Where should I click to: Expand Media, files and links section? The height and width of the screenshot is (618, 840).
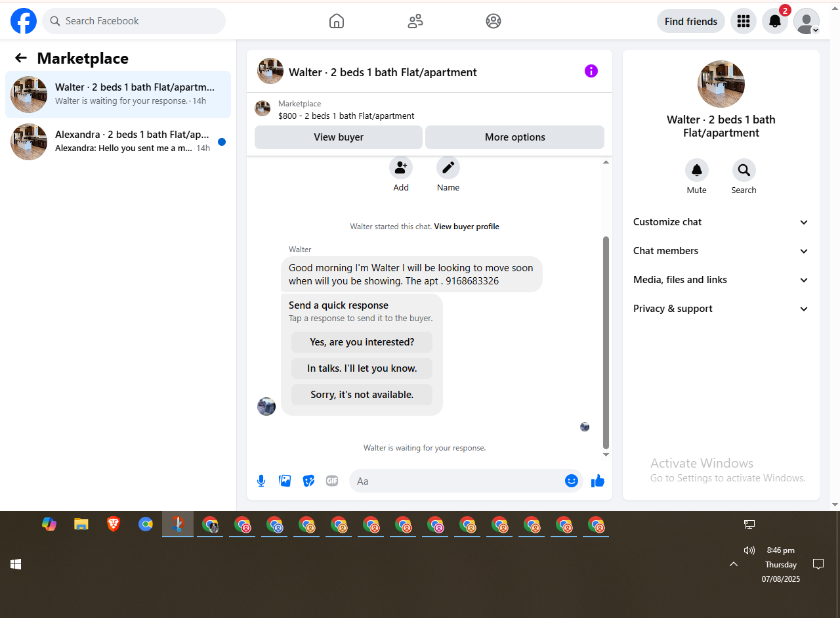pos(721,280)
